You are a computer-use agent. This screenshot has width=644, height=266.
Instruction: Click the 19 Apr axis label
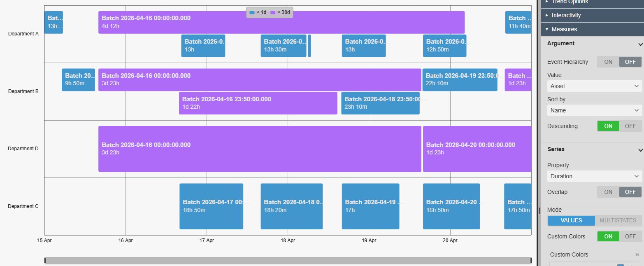tap(369, 240)
